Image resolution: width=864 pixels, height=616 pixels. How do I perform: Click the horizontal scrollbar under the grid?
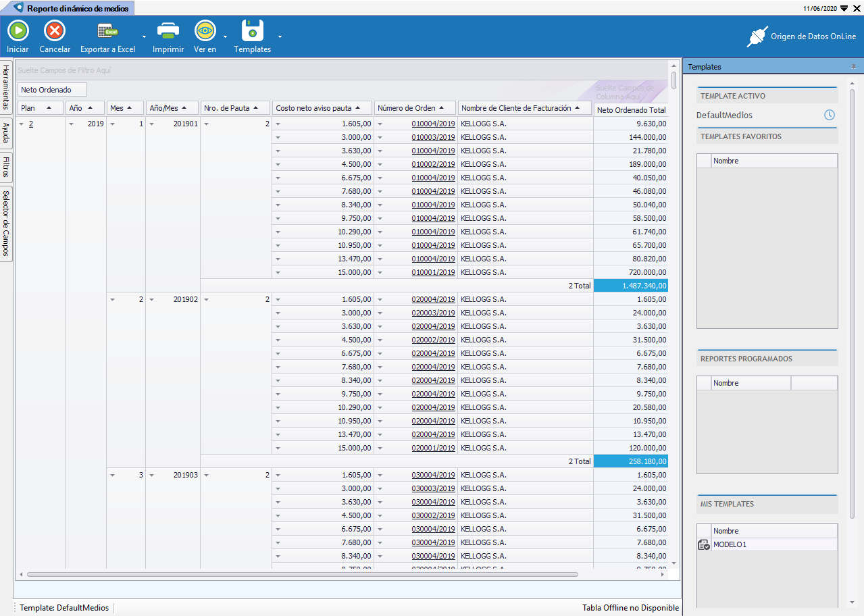click(302, 574)
